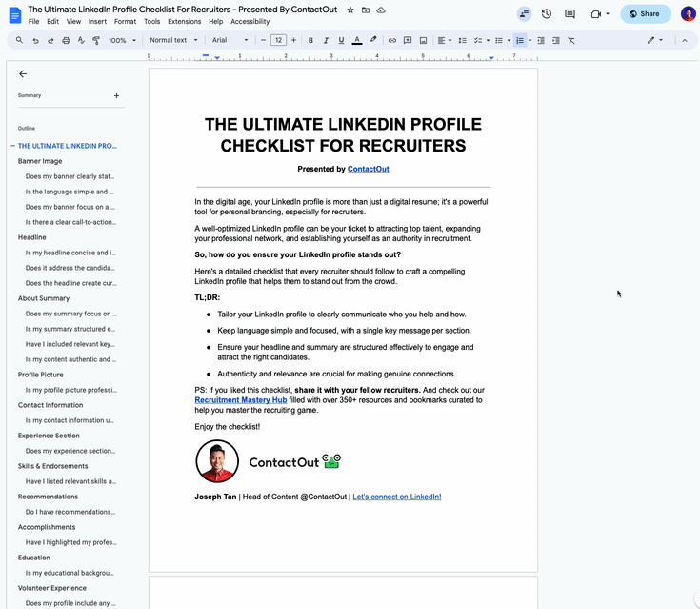
Task: Open the zoom level 100% dropdown
Action: pyautogui.click(x=122, y=41)
